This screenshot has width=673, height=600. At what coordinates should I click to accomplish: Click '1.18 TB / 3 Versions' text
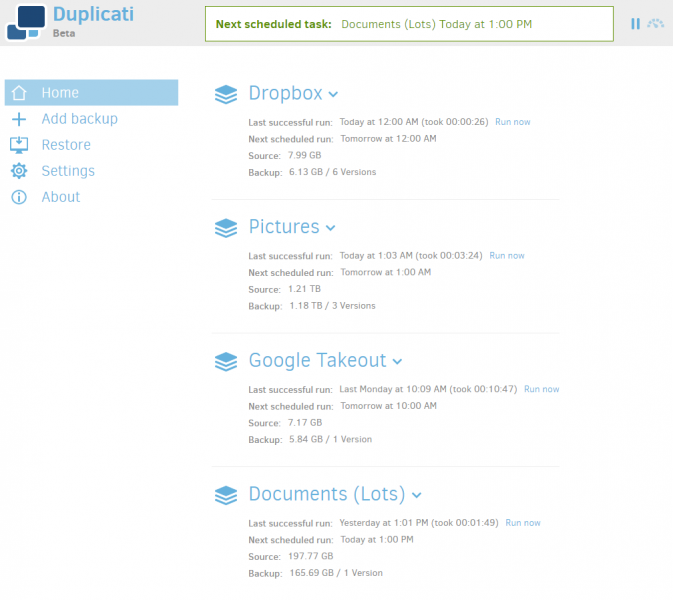click(332, 306)
